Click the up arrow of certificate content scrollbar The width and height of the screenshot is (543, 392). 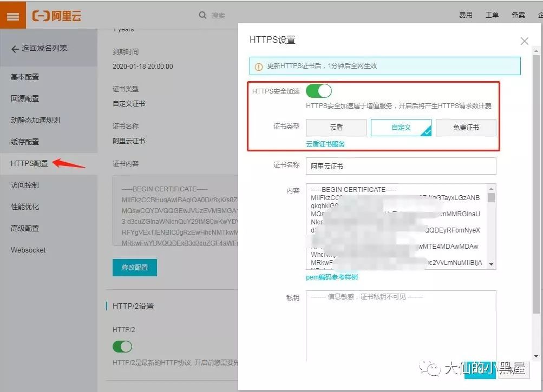click(x=491, y=189)
